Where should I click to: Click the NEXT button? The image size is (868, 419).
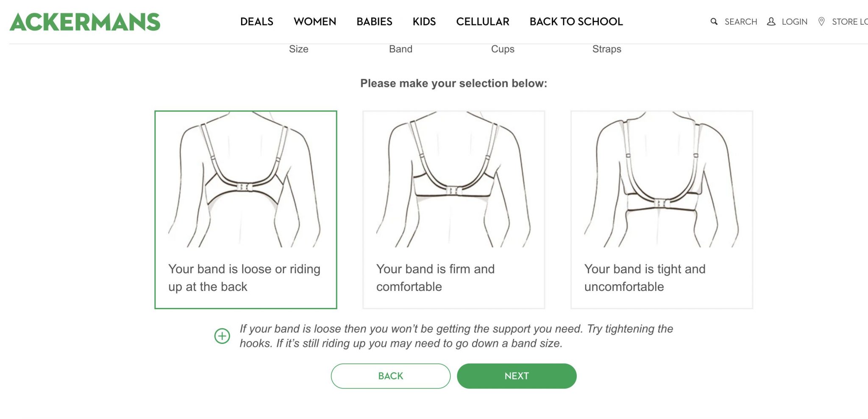coord(516,376)
